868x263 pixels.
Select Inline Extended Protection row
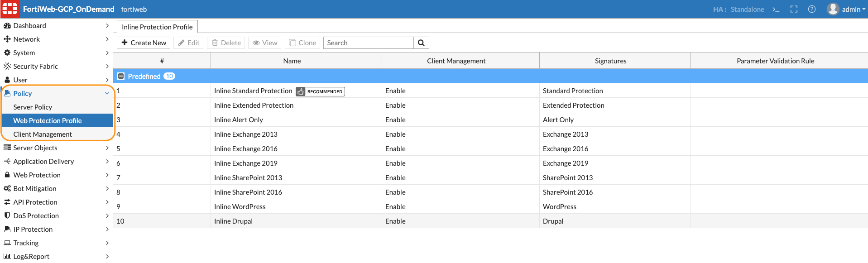(x=490, y=105)
